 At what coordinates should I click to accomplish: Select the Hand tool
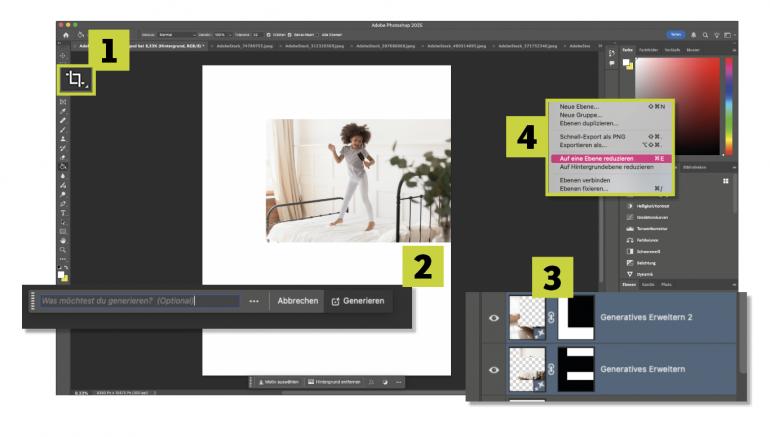click(x=63, y=241)
